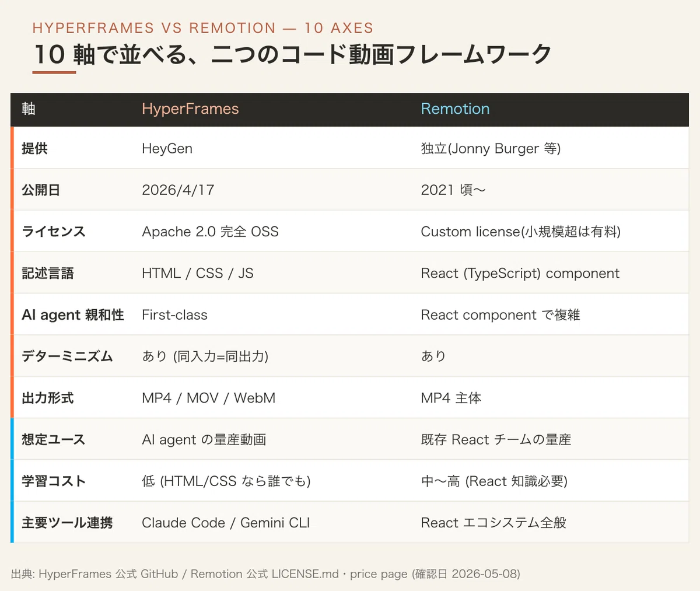The image size is (700, 591).
Task: Click the 'AI agent 親和性' row label
Action: click(x=73, y=314)
